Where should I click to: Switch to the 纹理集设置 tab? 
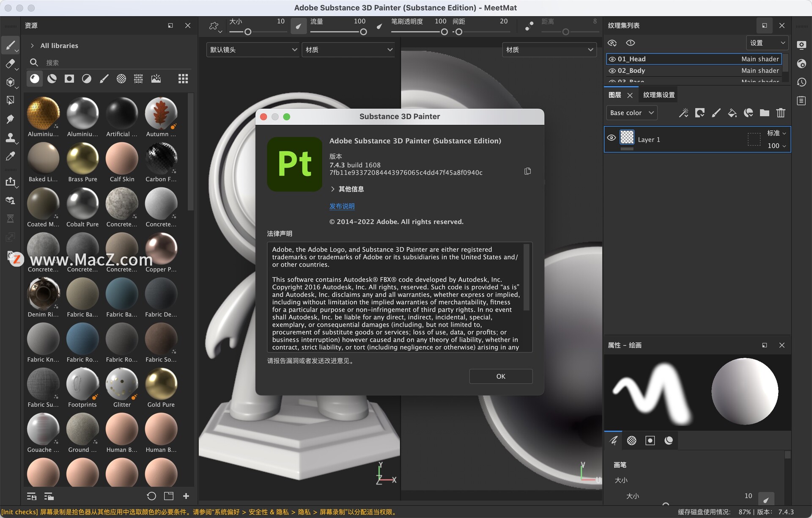pos(658,94)
